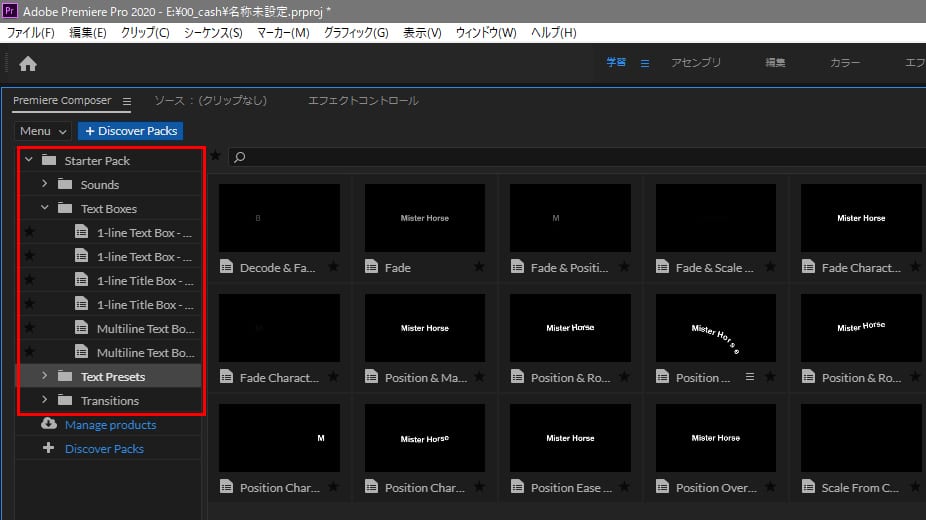Click preset icon next to Position Over...
The width and height of the screenshot is (926, 520).
(663, 487)
